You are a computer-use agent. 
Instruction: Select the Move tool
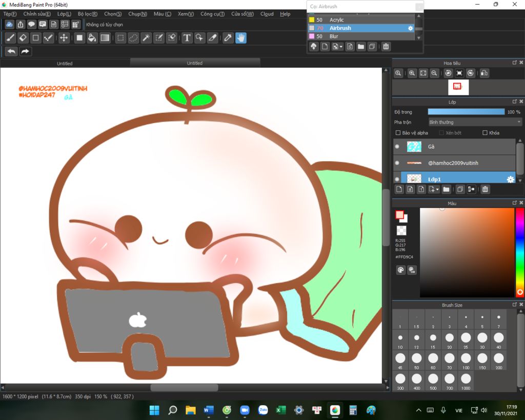(64, 38)
